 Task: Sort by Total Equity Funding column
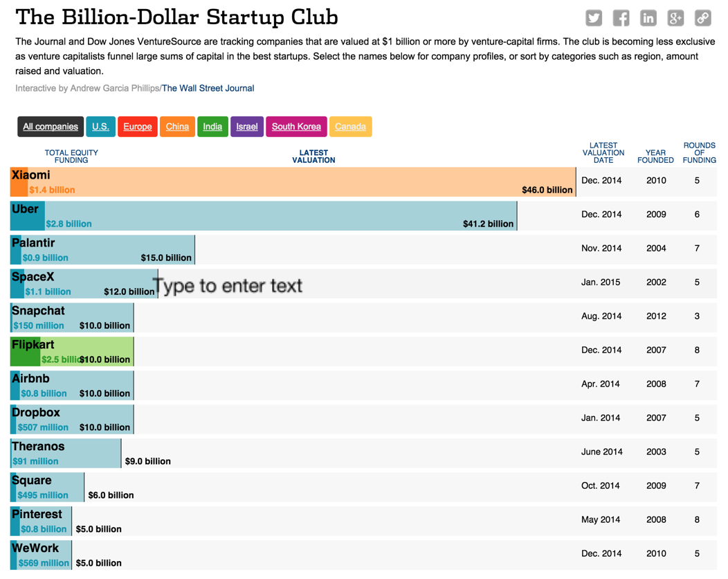coord(71,157)
